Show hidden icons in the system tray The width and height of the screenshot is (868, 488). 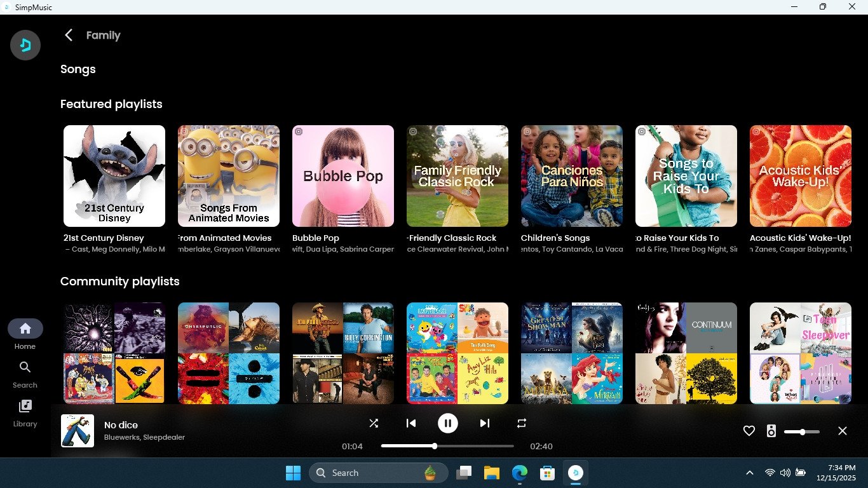coord(750,473)
